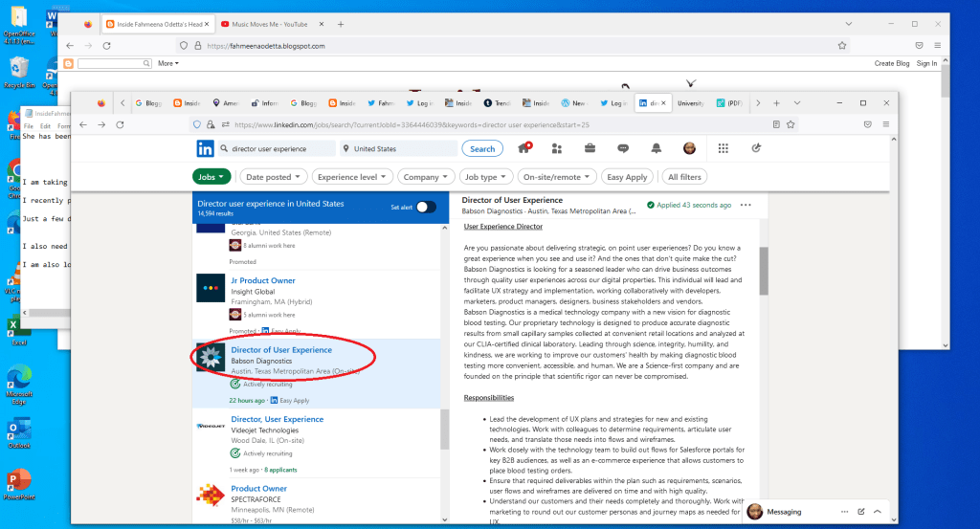Switch to the University browser tab
This screenshot has height=529, width=980.
tap(690, 102)
